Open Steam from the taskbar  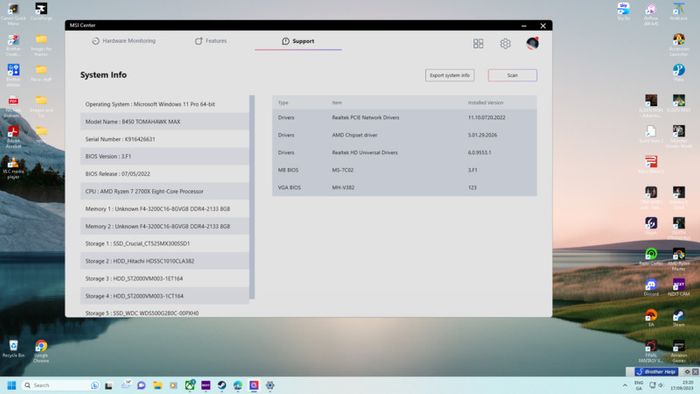pos(222,385)
